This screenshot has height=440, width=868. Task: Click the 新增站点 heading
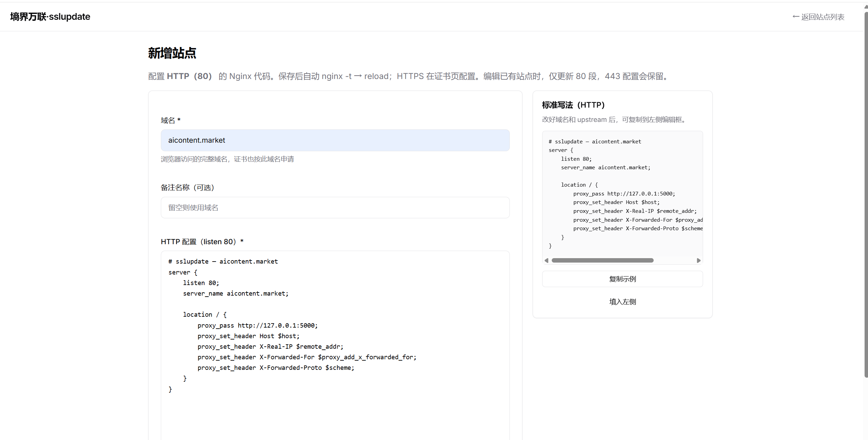[172, 53]
